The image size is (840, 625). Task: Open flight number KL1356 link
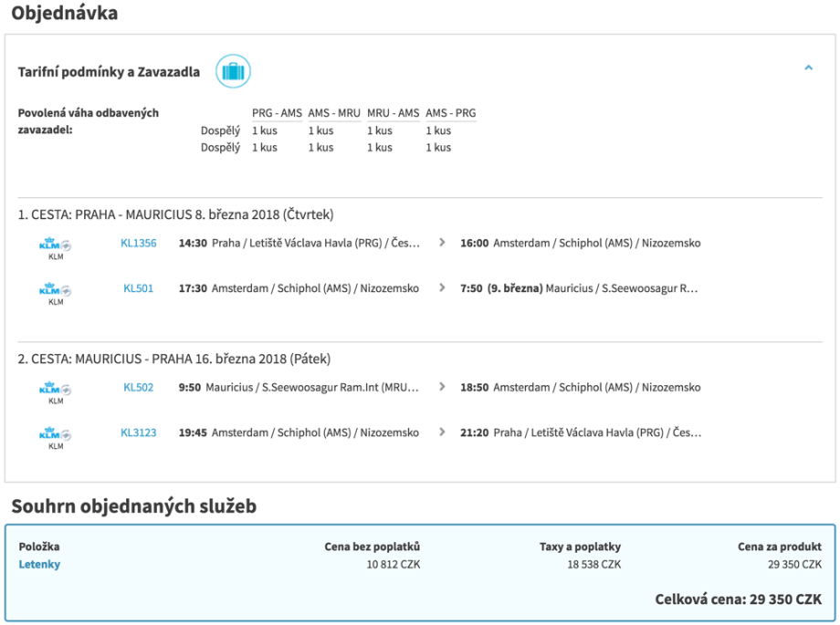coord(139,244)
